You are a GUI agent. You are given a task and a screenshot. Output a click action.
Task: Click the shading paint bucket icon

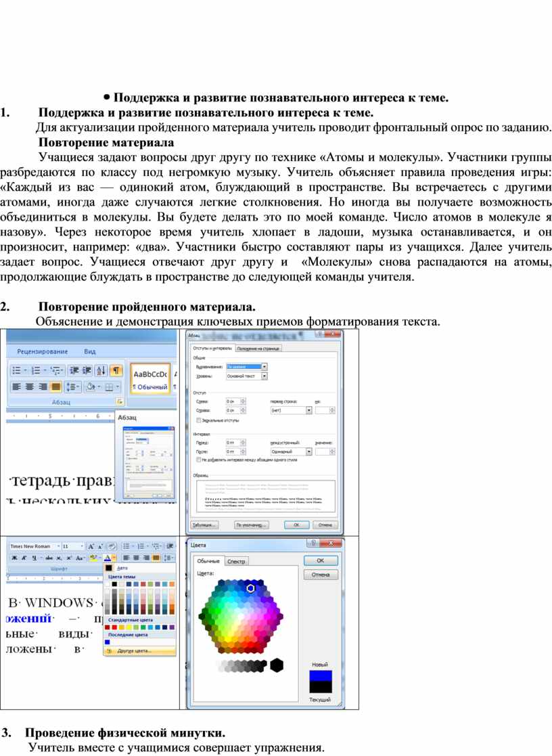[x=90, y=386]
